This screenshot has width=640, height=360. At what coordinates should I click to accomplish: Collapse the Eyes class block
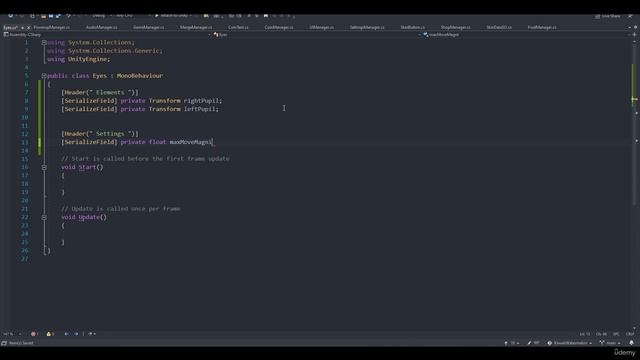pos(44,76)
